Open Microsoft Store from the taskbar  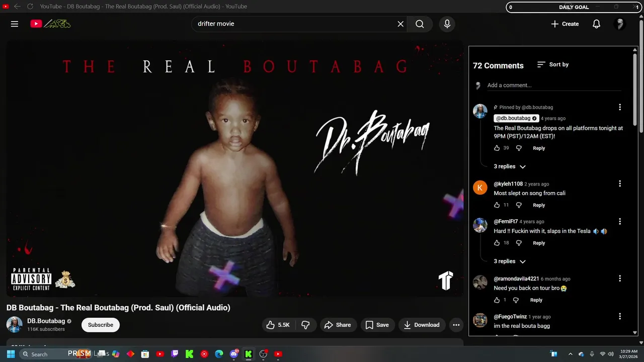coord(145,354)
